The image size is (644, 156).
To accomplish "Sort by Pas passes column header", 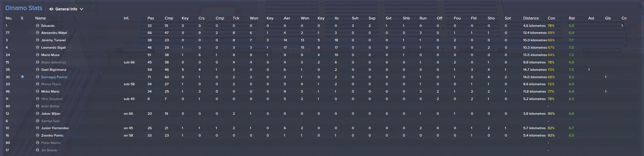I will click(x=151, y=18).
